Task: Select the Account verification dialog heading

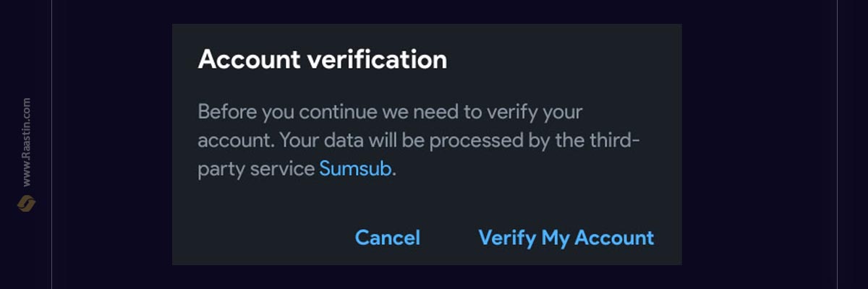Action: click(x=323, y=59)
